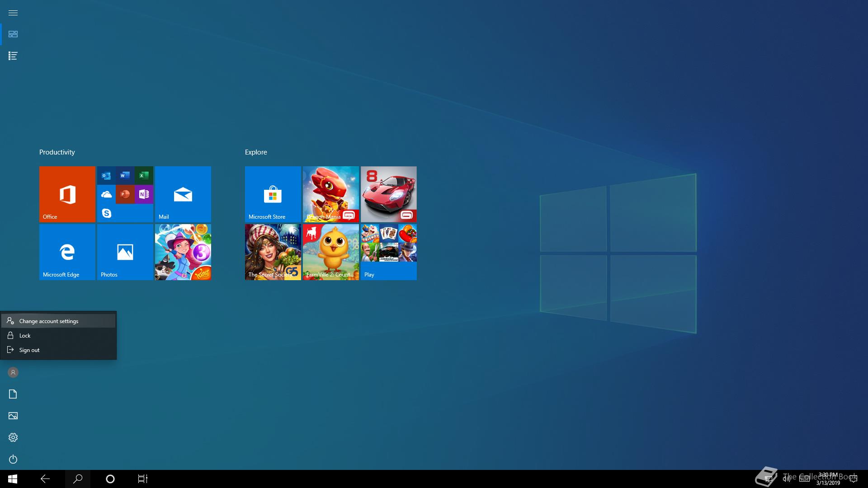Open Task View on taskbar

pyautogui.click(x=143, y=479)
